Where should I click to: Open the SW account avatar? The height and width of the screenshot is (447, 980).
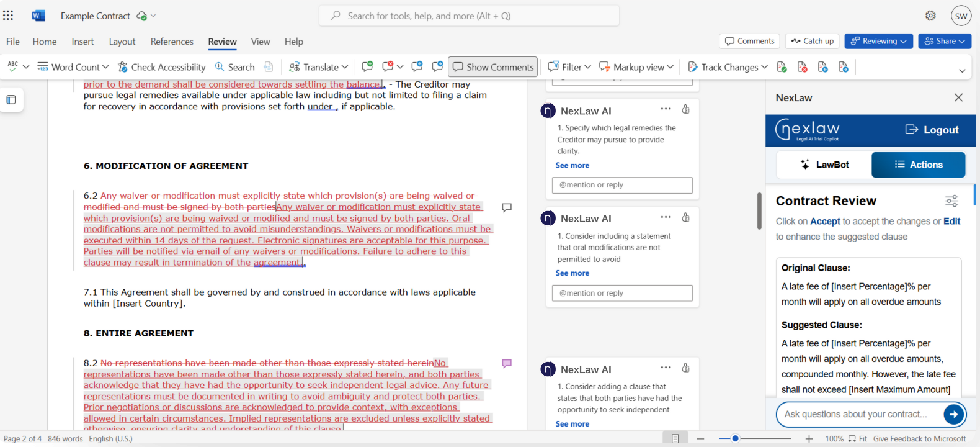[961, 16]
